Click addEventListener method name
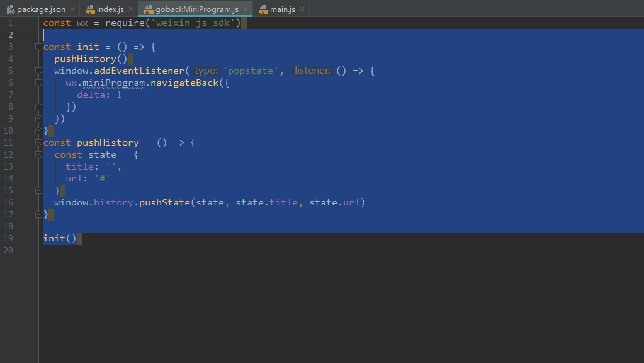Image resolution: width=644 pixels, height=363 pixels. click(x=139, y=71)
